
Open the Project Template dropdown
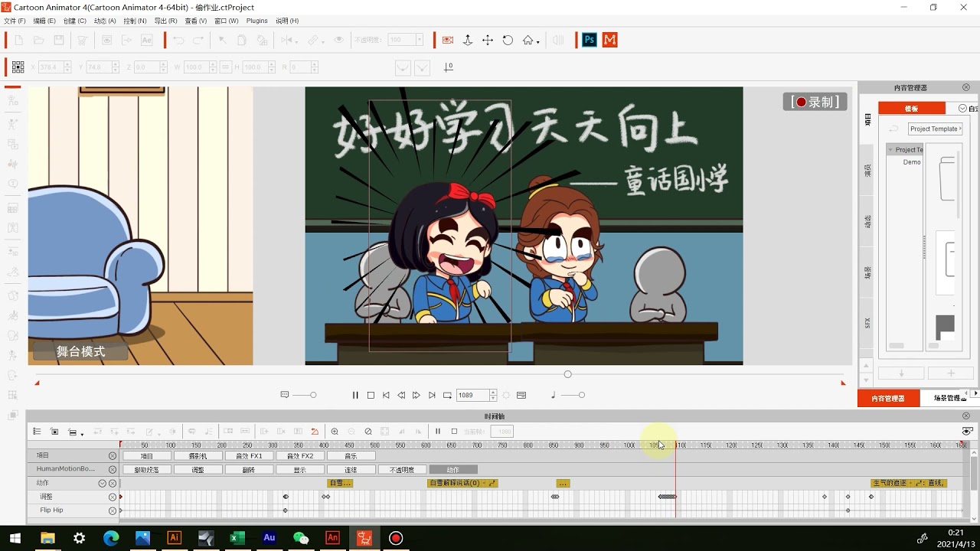click(x=935, y=129)
